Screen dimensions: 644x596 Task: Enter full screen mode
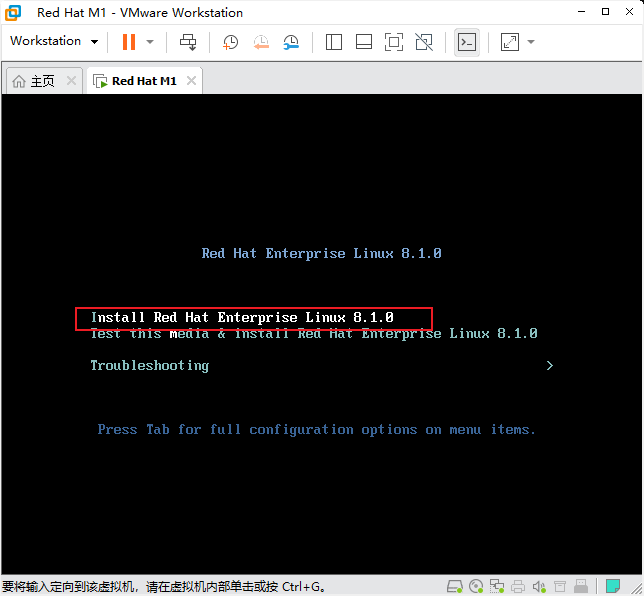click(x=394, y=42)
